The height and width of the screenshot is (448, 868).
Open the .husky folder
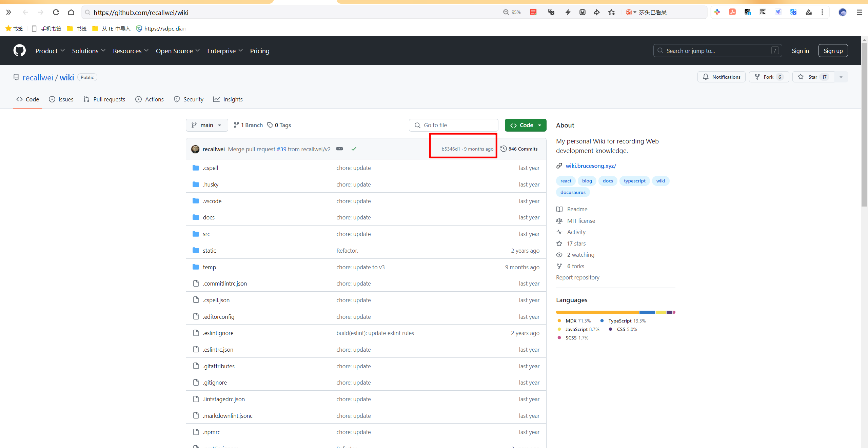(211, 184)
